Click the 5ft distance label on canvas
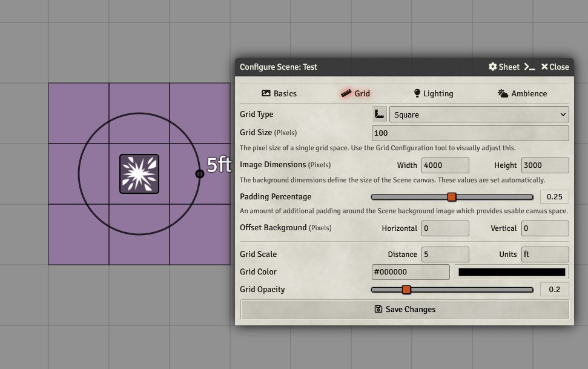Image resolution: width=588 pixels, height=369 pixels. pyautogui.click(x=219, y=165)
